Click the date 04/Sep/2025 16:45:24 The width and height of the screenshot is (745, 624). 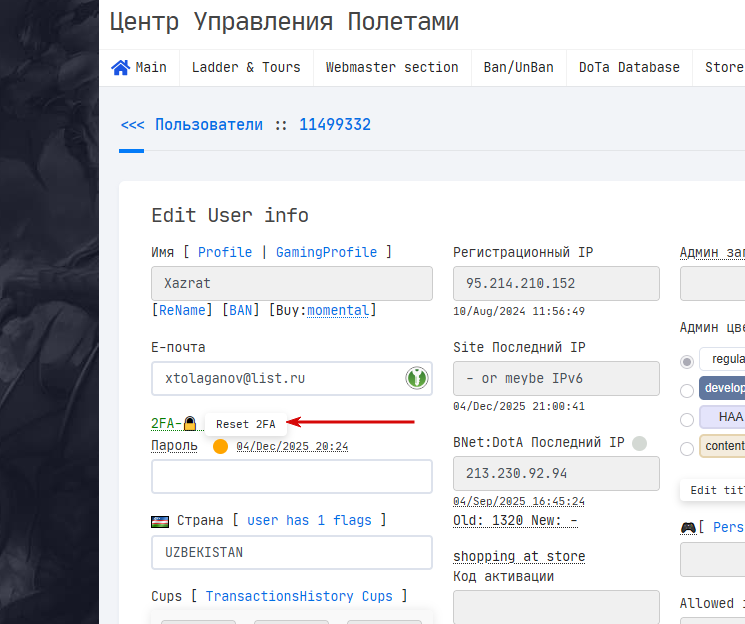[519, 501]
